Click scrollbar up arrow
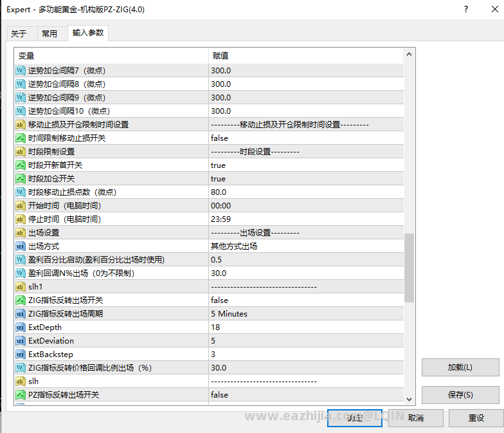Image resolution: width=504 pixels, height=433 pixels. (x=409, y=54)
